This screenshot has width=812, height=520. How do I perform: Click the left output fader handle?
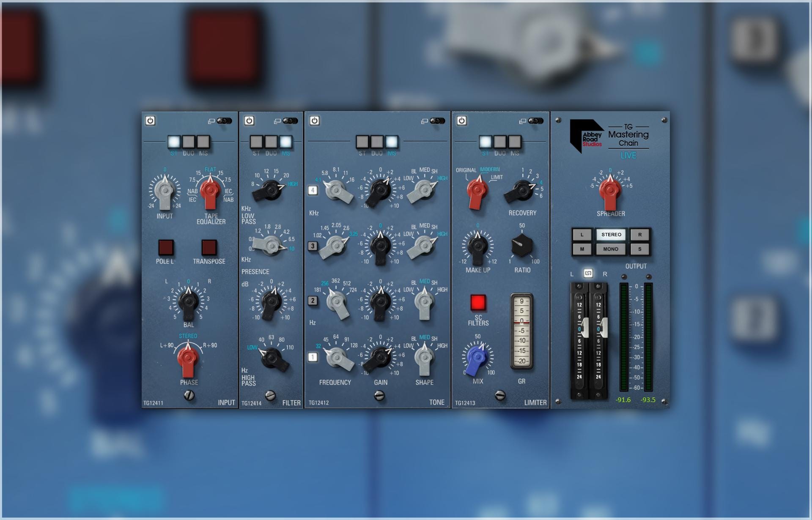[584, 328]
